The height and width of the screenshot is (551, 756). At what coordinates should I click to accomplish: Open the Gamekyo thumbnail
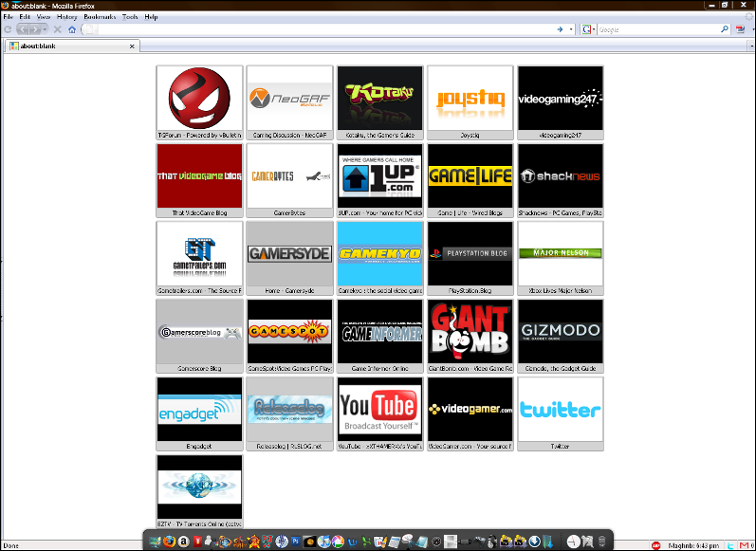380,258
